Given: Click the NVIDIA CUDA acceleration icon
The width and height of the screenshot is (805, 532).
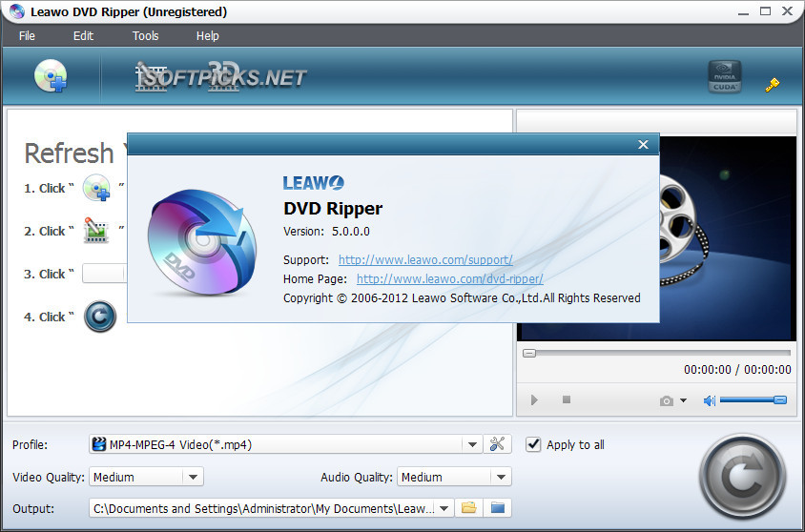Looking at the screenshot, I should pos(724,77).
